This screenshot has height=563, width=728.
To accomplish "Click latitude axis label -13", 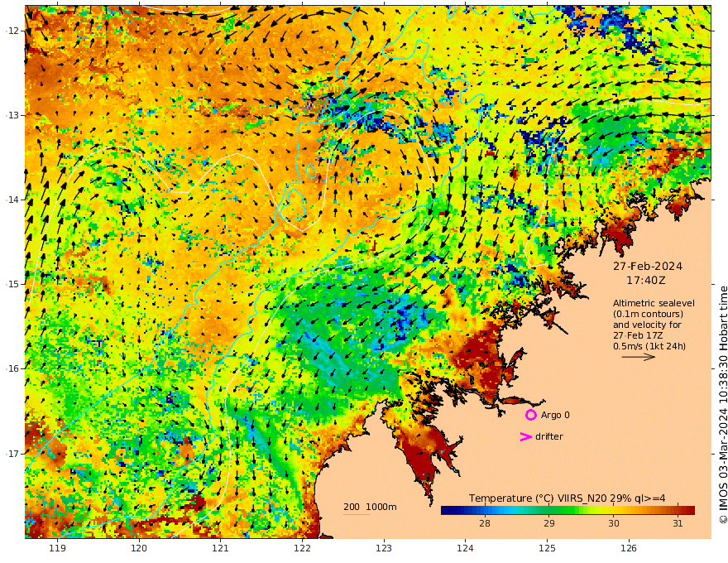I will tap(12, 115).
